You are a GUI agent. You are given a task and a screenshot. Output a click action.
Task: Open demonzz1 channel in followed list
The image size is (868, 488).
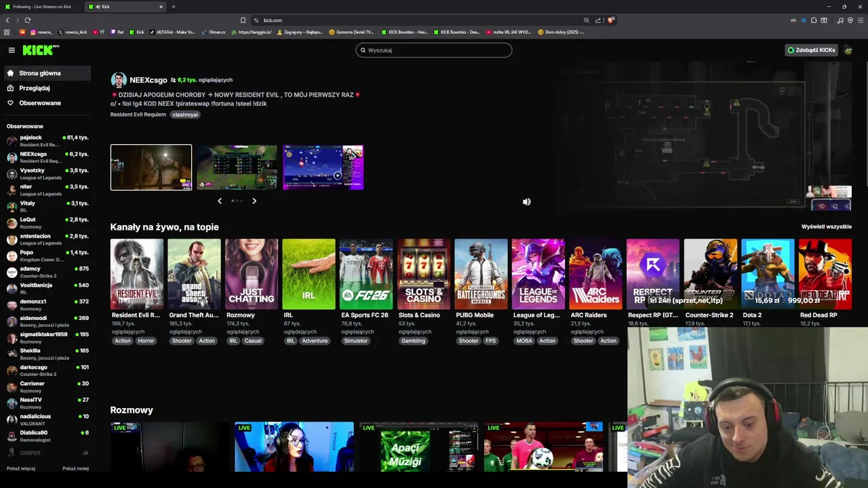47,304
